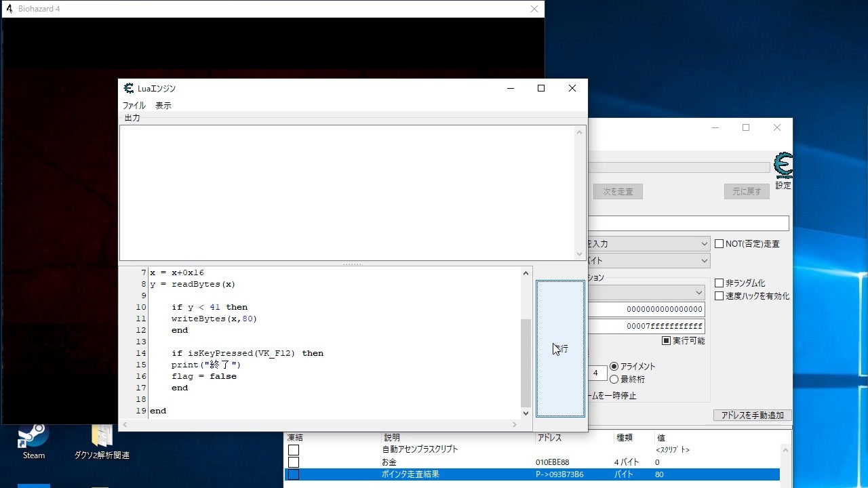Toggle freeze checkbox for 自動アセンブラスクリプト row
The image size is (868, 488).
tap(294, 450)
